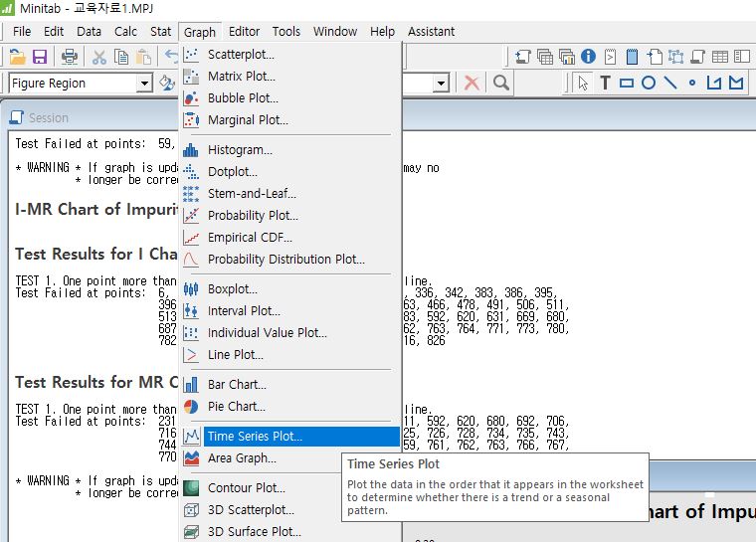The image size is (756, 542).
Task: Choose Marginal Plot menu entry
Action: click(x=290, y=119)
